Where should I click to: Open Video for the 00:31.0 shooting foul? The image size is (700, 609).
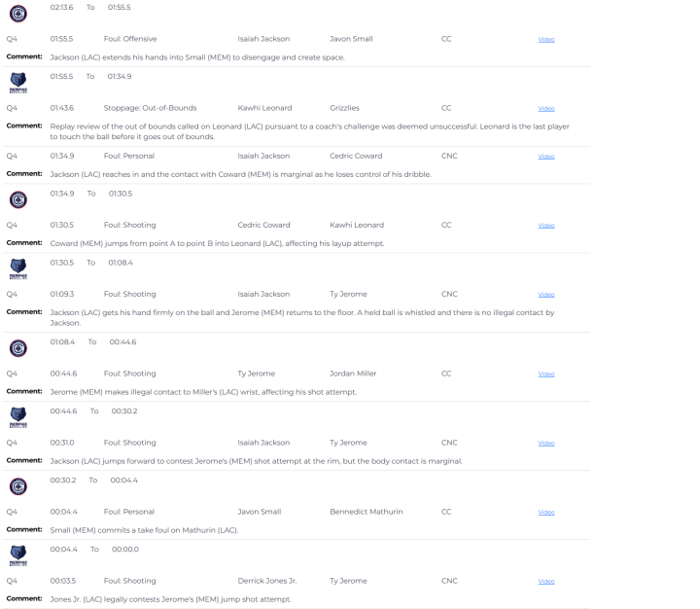click(x=546, y=444)
